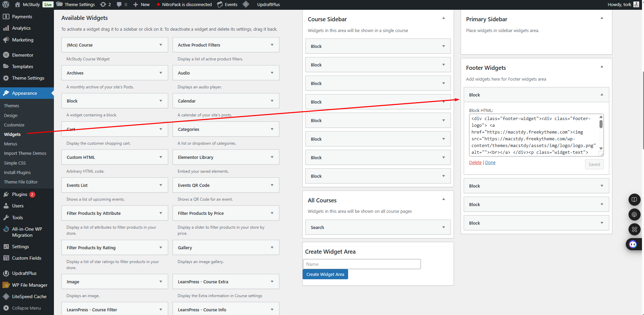Click the Custom Fields icon
The image size is (644, 315).
click(6, 258)
